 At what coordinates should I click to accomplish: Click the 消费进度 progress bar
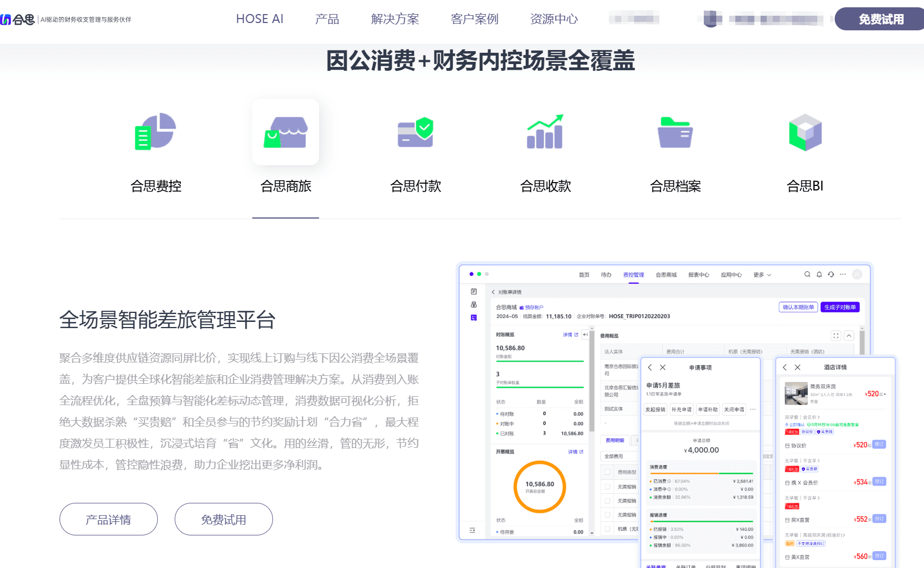click(701, 474)
